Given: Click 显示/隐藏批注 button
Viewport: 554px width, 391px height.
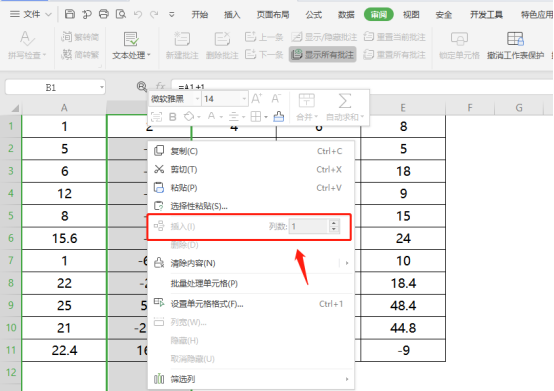Looking at the screenshot, I should click(x=324, y=37).
